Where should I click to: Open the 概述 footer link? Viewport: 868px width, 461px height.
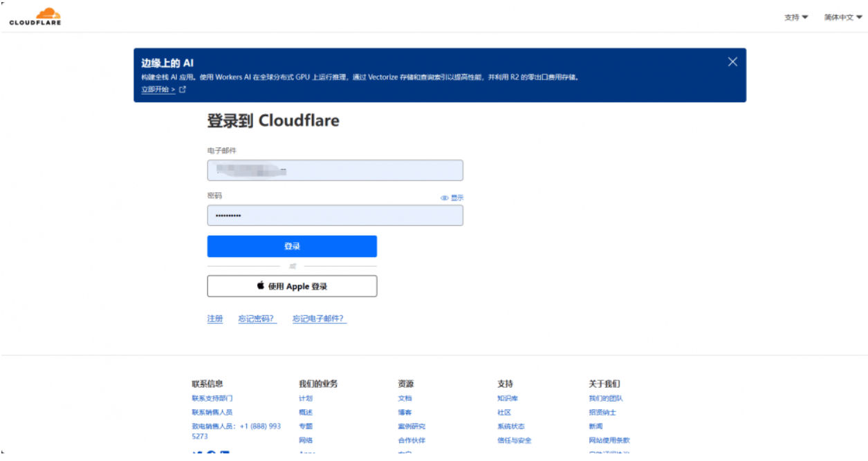(306, 412)
